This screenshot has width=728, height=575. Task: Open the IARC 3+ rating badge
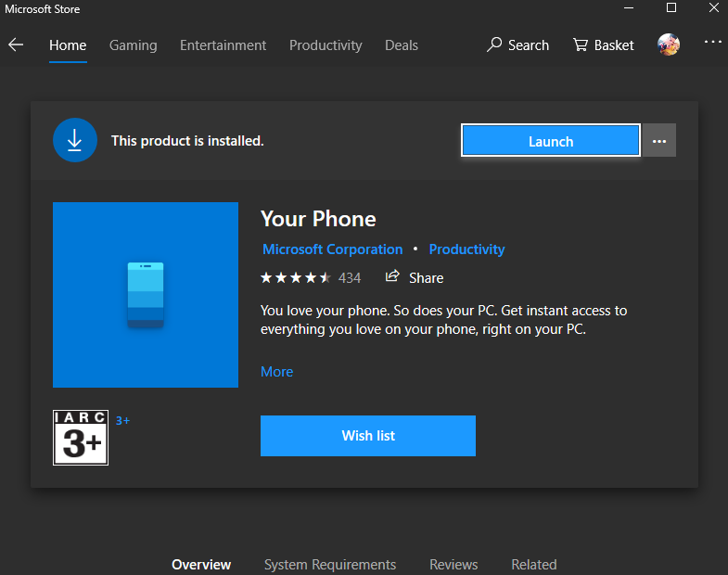[x=81, y=438]
